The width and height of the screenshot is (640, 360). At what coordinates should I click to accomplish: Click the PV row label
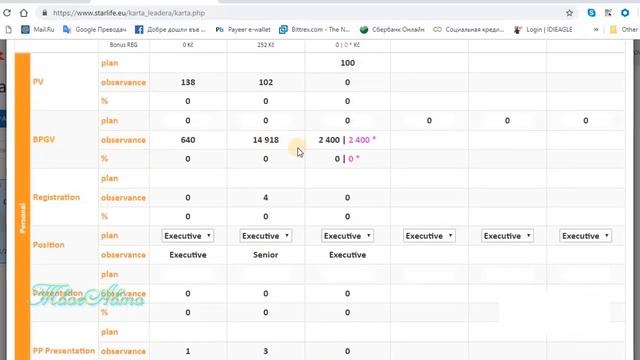tap(38, 82)
